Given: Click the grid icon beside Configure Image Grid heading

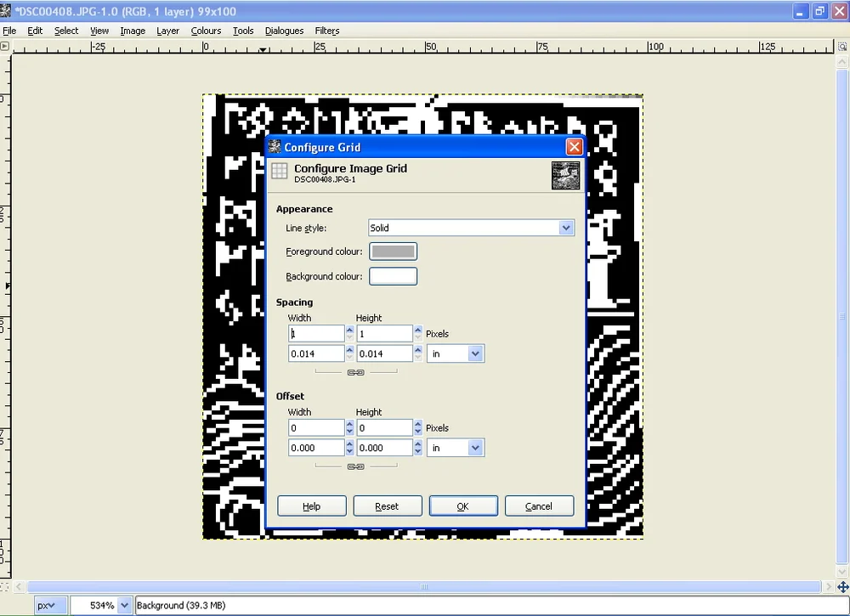Looking at the screenshot, I should click(x=279, y=170).
